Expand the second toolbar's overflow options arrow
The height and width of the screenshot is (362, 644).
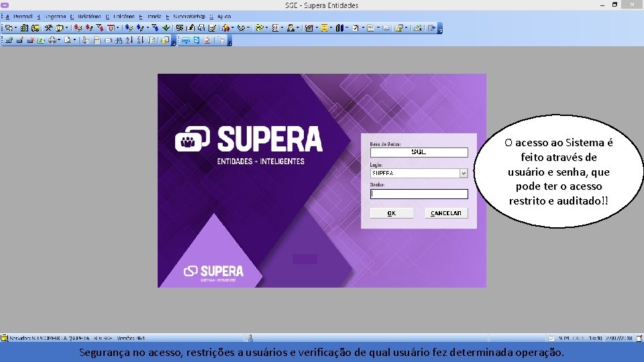point(174,41)
